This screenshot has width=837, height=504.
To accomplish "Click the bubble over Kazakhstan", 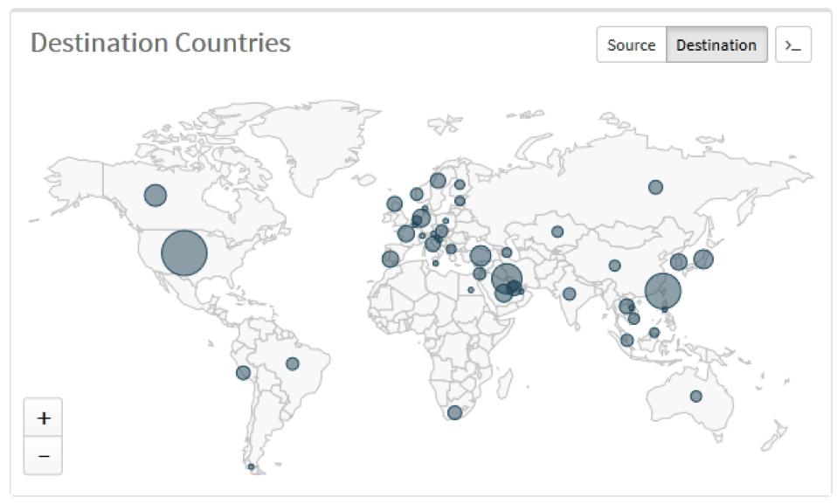I will [x=557, y=231].
